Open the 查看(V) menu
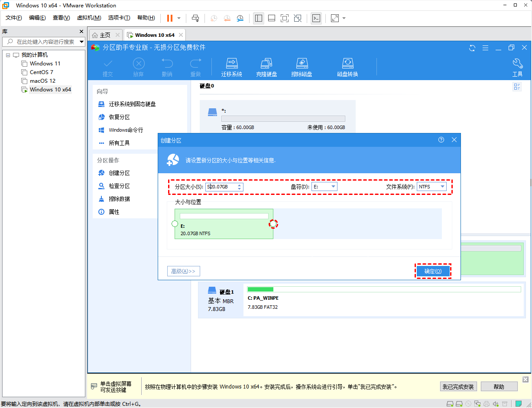This screenshot has height=408, width=532. pyautogui.click(x=61, y=18)
